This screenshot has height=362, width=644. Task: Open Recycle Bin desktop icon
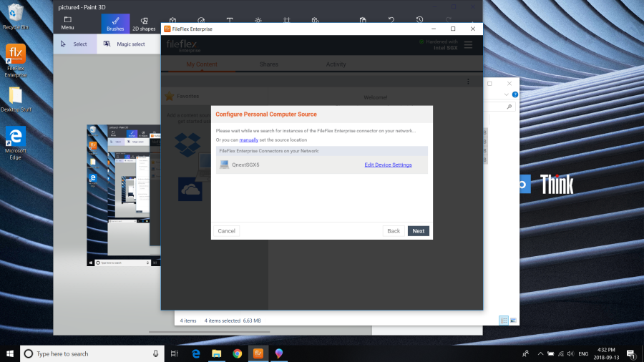[16, 16]
